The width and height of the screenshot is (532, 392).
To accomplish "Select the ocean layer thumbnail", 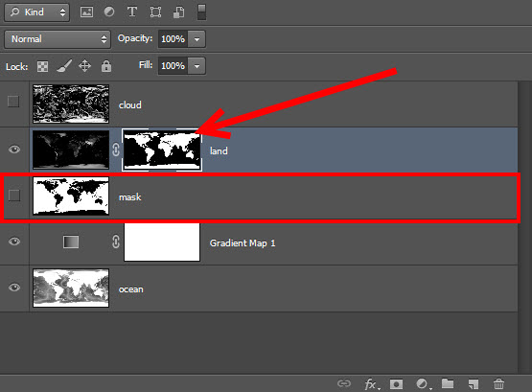I will [71, 288].
